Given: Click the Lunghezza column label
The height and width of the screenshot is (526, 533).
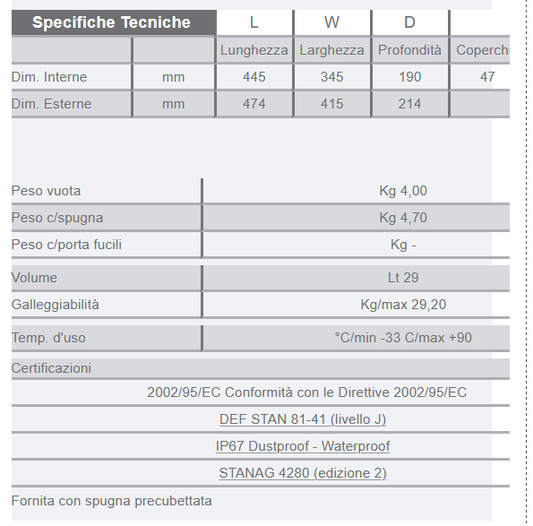Looking at the screenshot, I should [254, 50].
